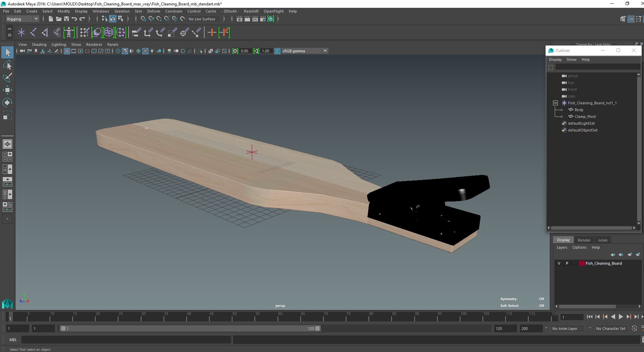644x352 pixels.
Task: Click the Open Scene folder icon
Action: pos(58,19)
